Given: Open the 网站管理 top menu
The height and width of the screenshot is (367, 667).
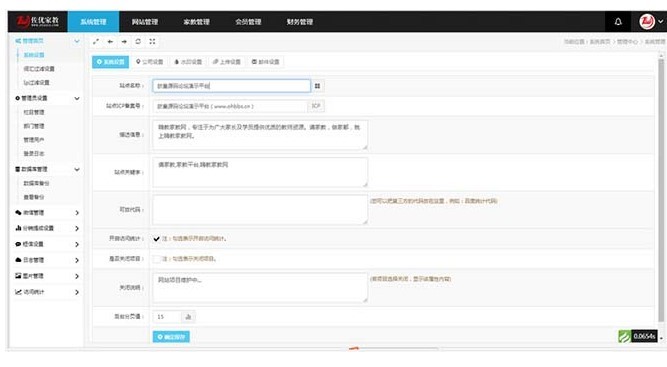Looking at the screenshot, I should 145,22.
